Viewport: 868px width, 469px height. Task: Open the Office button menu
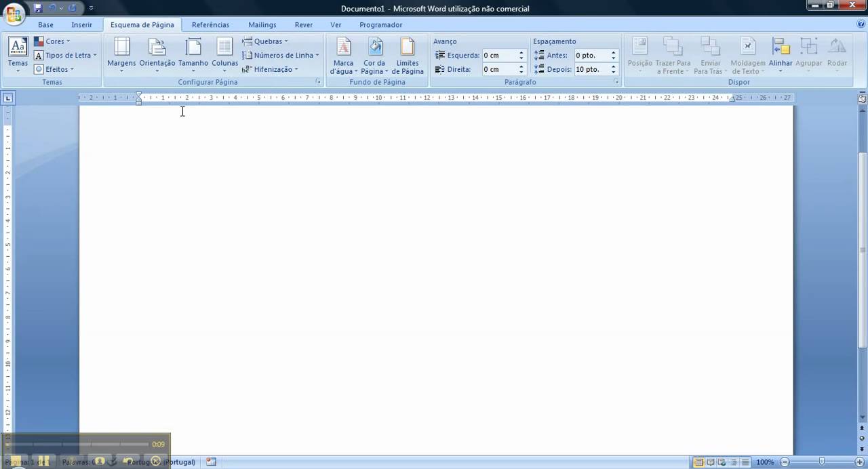tap(14, 14)
